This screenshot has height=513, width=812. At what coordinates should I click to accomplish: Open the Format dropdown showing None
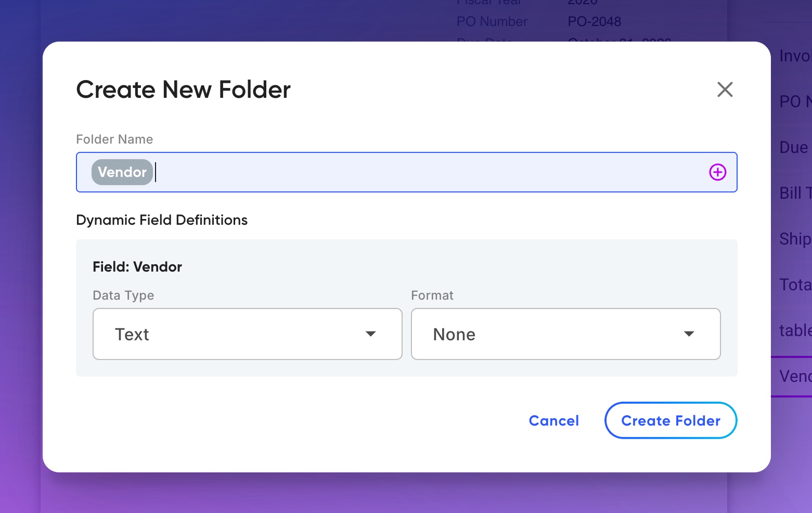pos(565,334)
